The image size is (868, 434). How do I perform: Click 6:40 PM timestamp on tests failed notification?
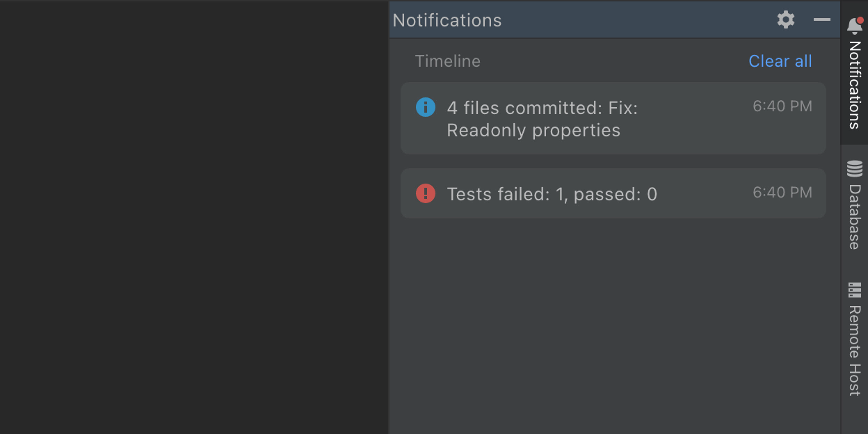pos(782,193)
